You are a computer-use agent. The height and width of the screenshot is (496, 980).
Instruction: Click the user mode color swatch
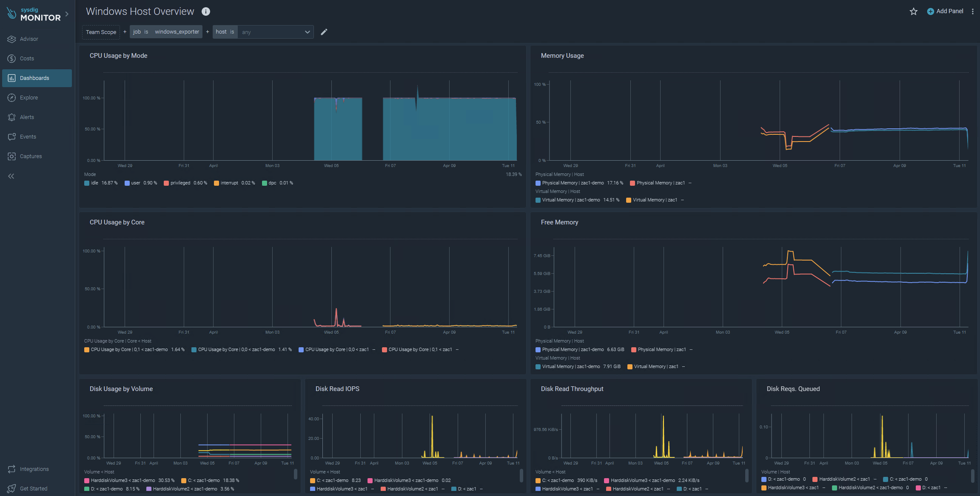tap(127, 183)
